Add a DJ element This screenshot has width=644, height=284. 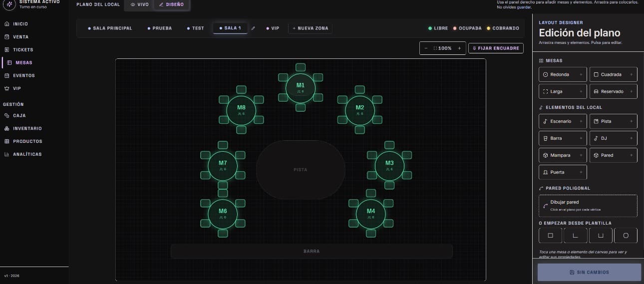(614, 138)
